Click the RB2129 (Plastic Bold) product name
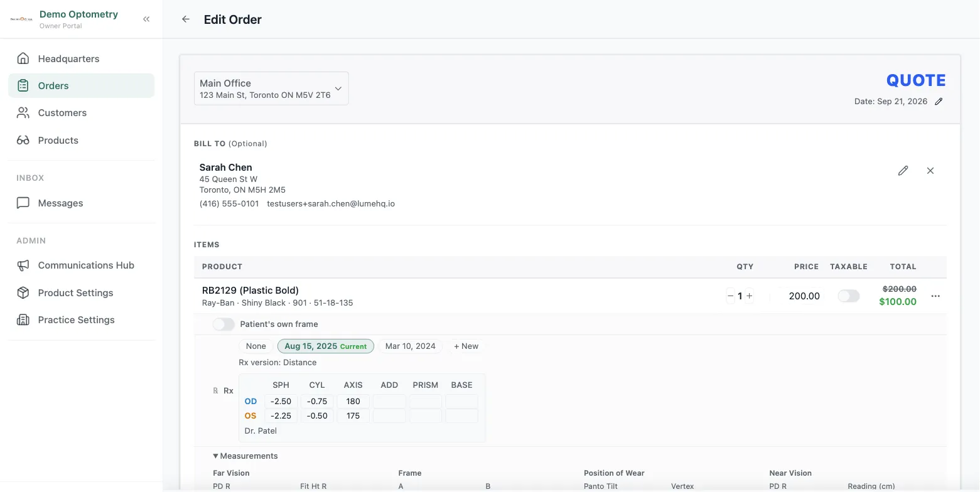The width and height of the screenshot is (980, 492). click(x=250, y=291)
